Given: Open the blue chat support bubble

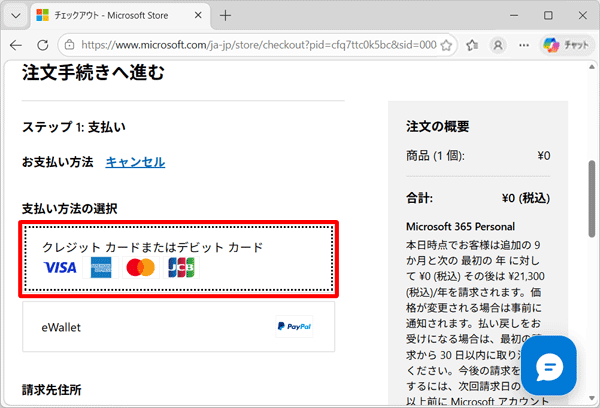Looking at the screenshot, I should click(547, 366).
